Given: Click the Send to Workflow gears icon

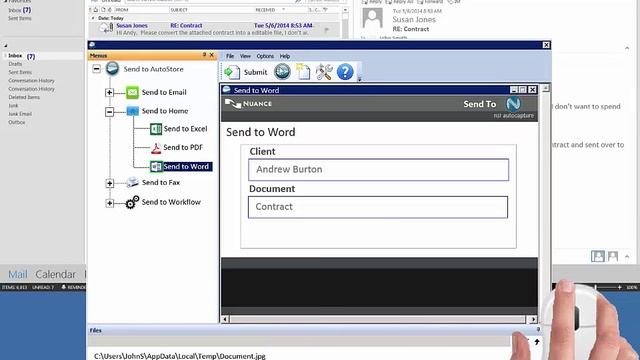Looking at the screenshot, I should (132, 202).
